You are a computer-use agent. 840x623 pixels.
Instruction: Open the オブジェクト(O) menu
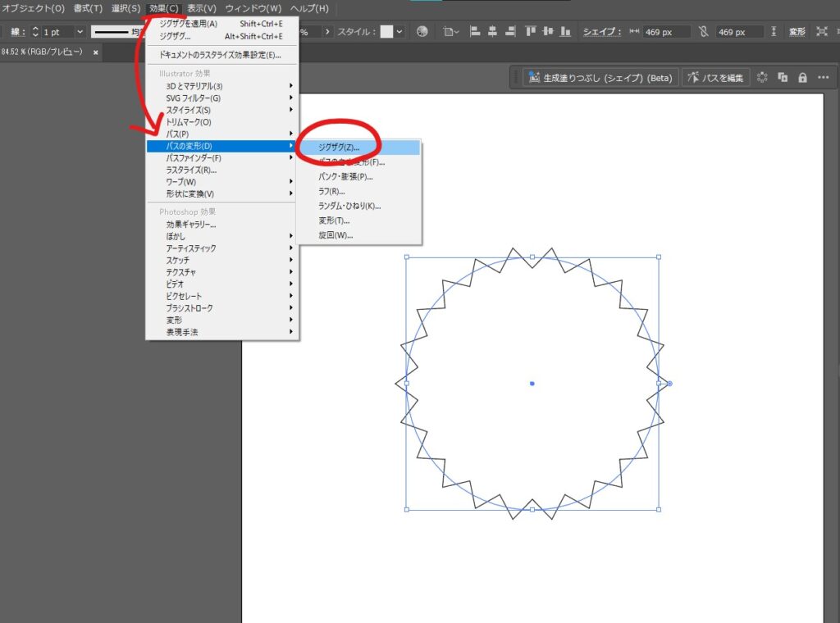[33, 8]
